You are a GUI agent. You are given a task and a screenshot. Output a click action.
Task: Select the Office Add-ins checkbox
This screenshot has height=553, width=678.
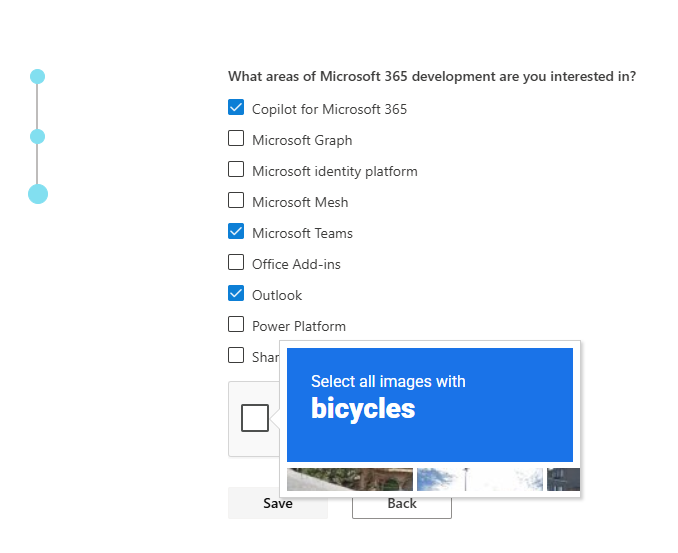[x=236, y=262]
